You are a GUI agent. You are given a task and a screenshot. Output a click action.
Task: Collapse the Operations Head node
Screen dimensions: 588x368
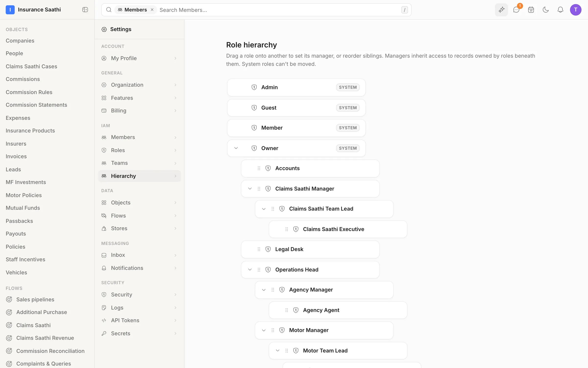[x=250, y=270]
